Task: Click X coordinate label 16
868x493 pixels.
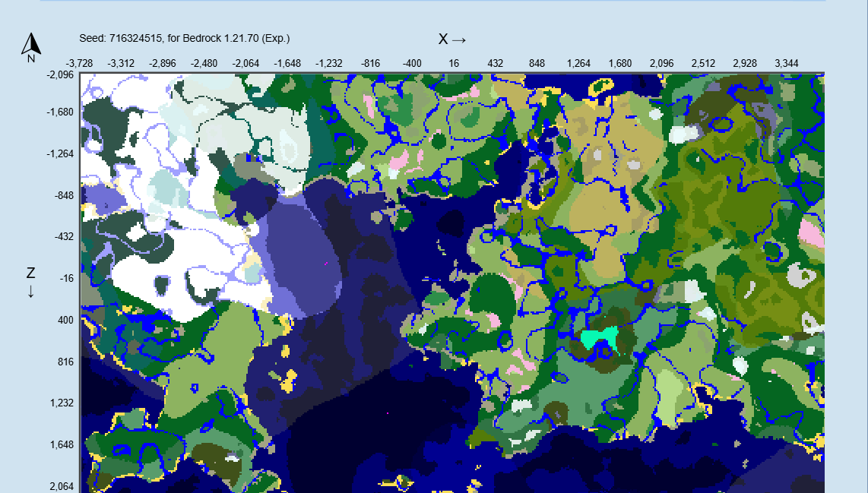Action: pos(454,63)
